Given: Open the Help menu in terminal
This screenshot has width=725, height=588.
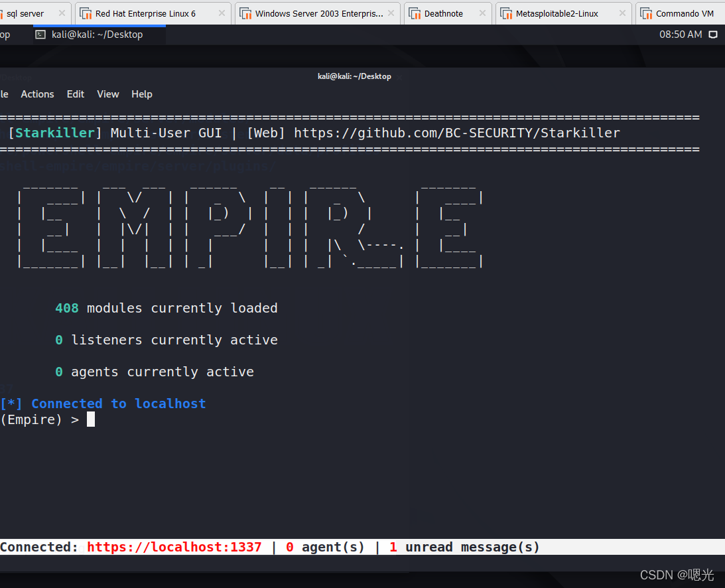Looking at the screenshot, I should click(x=141, y=94).
